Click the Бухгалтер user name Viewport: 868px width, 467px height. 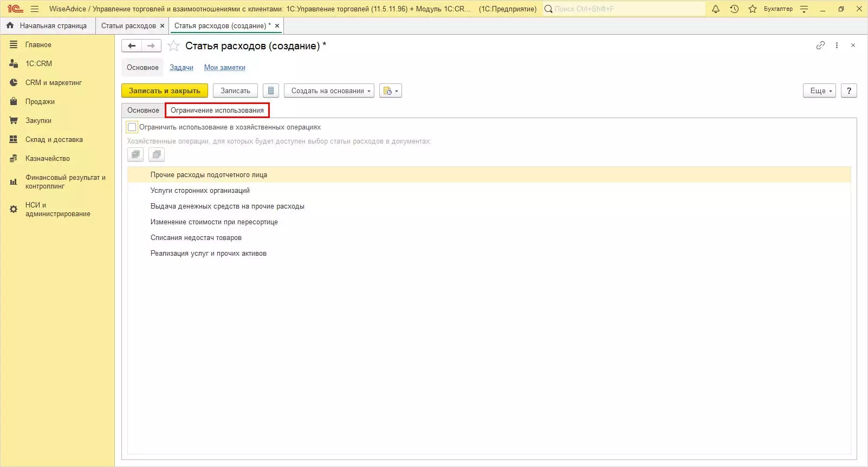click(778, 9)
